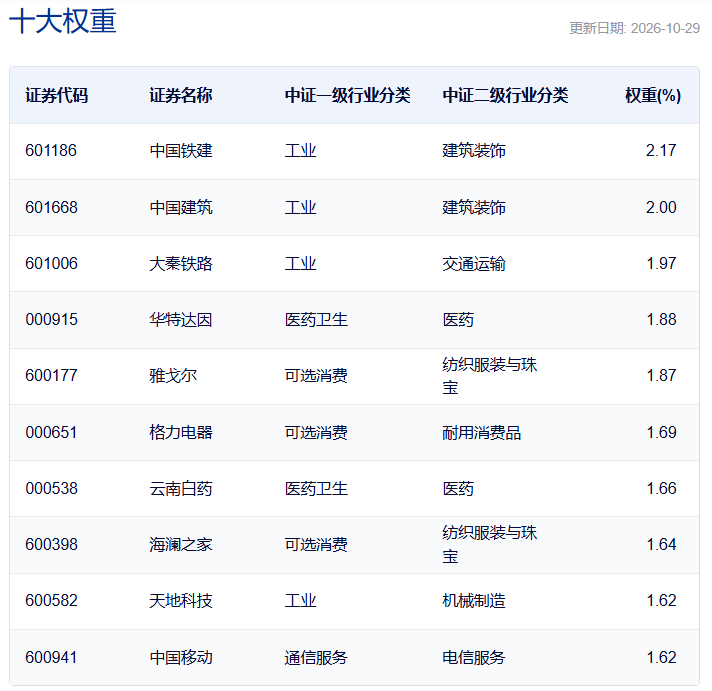The height and width of the screenshot is (691, 712).
Task: Click weight value 1.69
Action: click(662, 432)
